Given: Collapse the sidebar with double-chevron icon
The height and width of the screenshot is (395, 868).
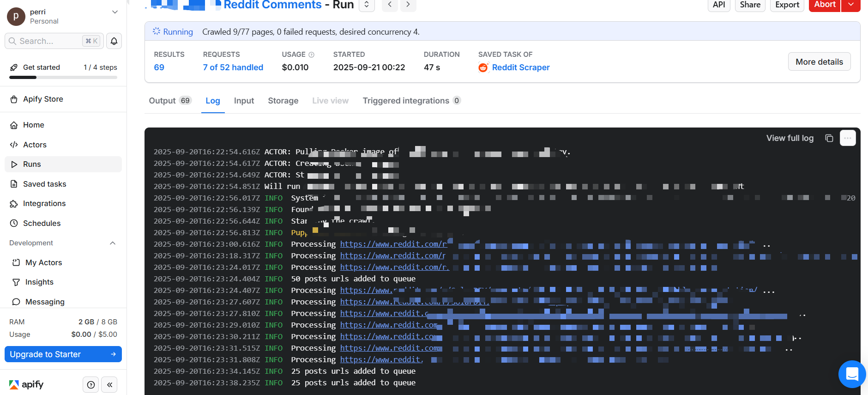Looking at the screenshot, I should coord(109,385).
